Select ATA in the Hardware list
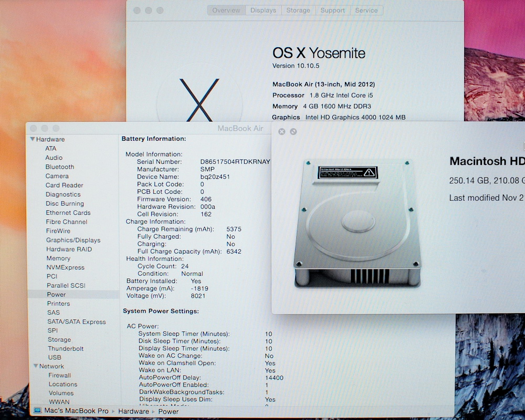This screenshot has width=525, height=420. (x=51, y=149)
